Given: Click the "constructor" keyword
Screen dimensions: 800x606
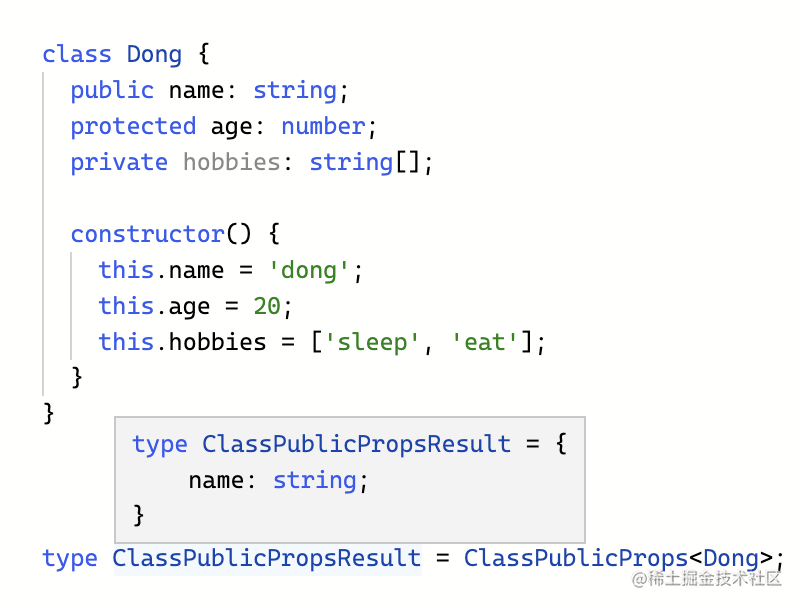Looking at the screenshot, I should pos(147,234).
